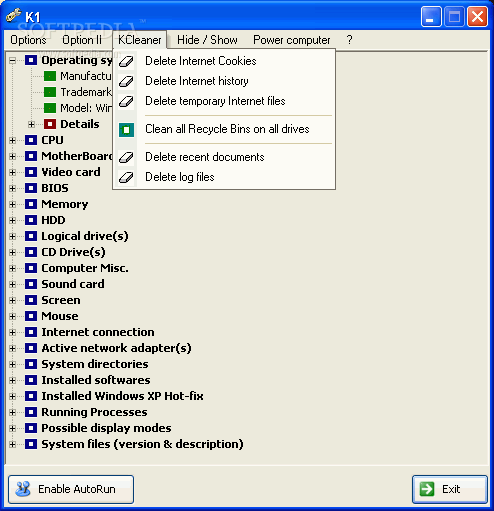The image size is (494, 511).
Task: Click the blue icon next to Sound card
Action: click(31, 284)
